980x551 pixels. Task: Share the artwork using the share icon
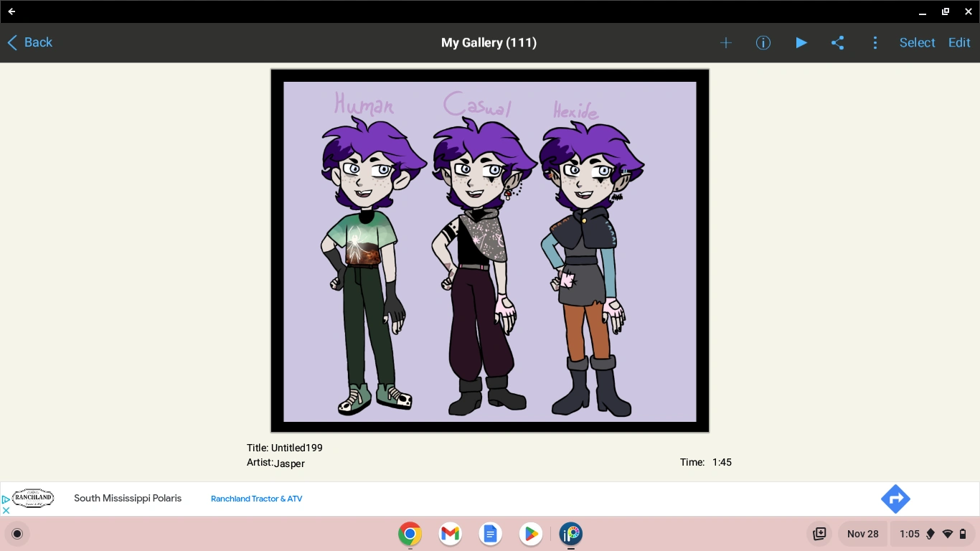[837, 42]
